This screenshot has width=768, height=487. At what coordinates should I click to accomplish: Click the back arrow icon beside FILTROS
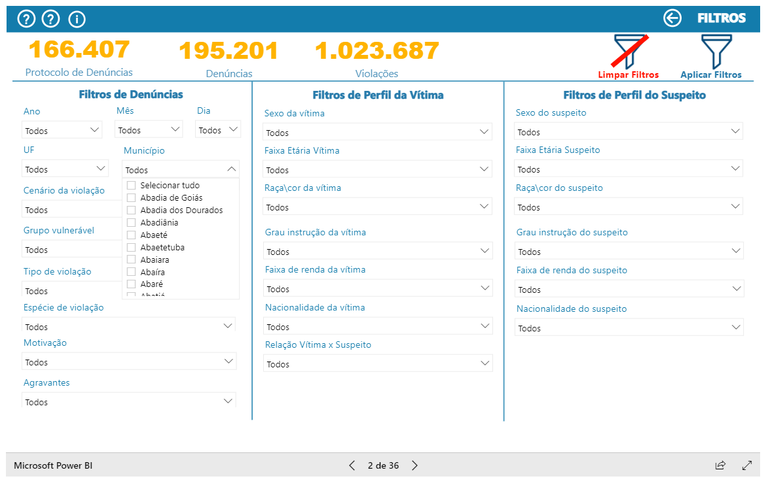tap(673, 18)
